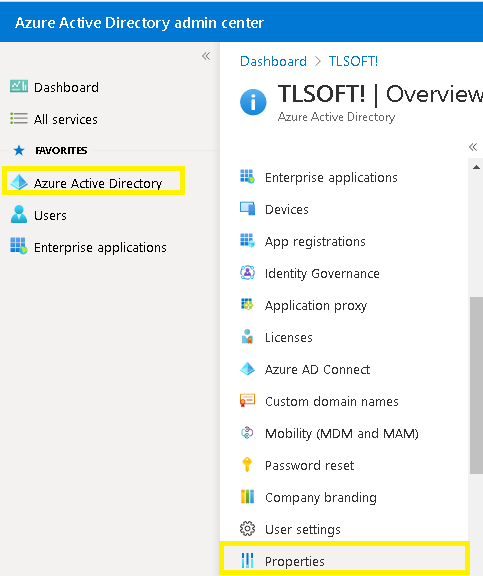This screenshot has width=483, height=576.
Task: Click the resource menu scrollbar thumb
Action: (x=476, y=385)
